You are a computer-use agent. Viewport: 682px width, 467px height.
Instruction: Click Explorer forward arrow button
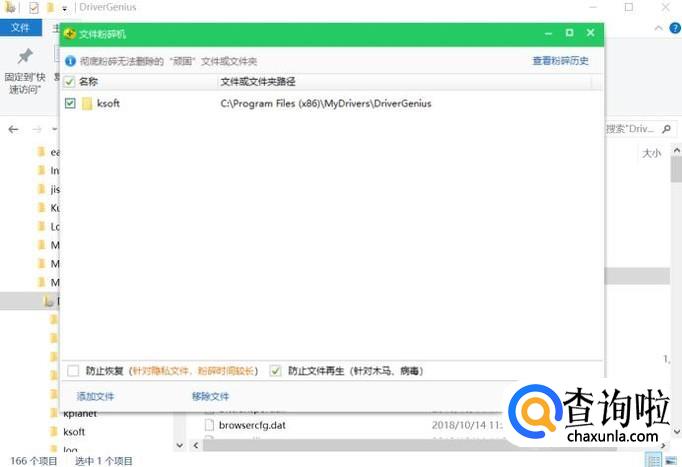point(37,129)
